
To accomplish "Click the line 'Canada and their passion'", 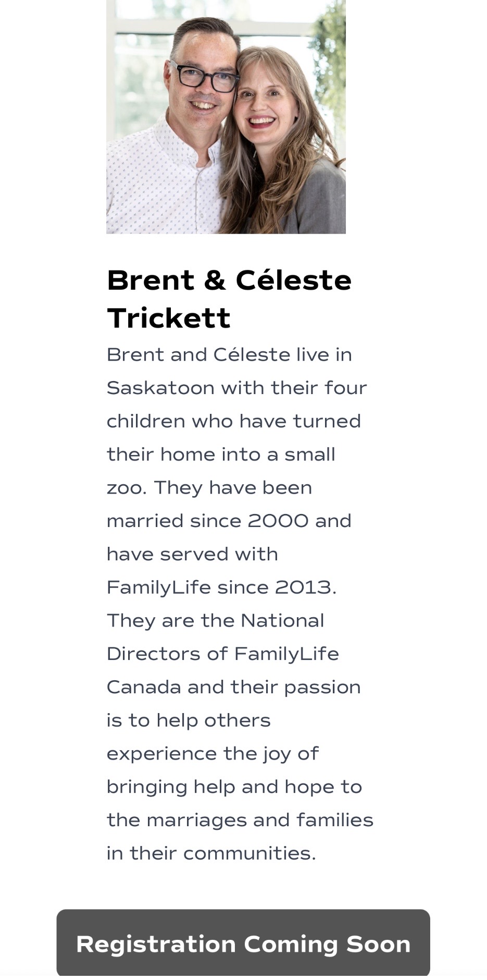I will tap(233, 687).
